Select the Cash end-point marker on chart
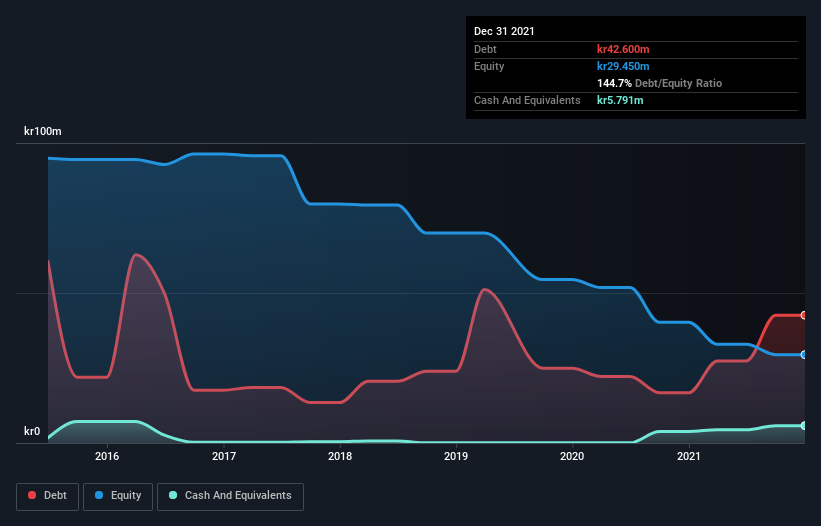 (x=804, y=426)
